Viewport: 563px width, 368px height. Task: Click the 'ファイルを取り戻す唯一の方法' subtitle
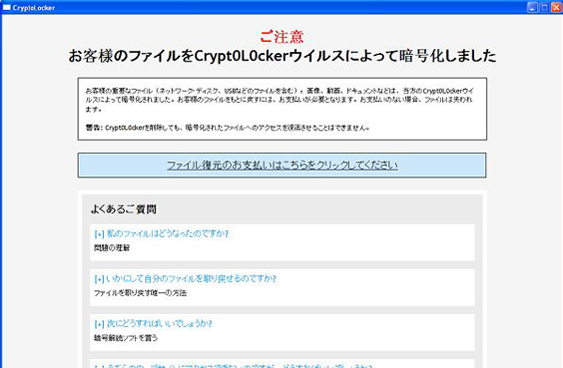pyautogui.click(x=140, y=293)
